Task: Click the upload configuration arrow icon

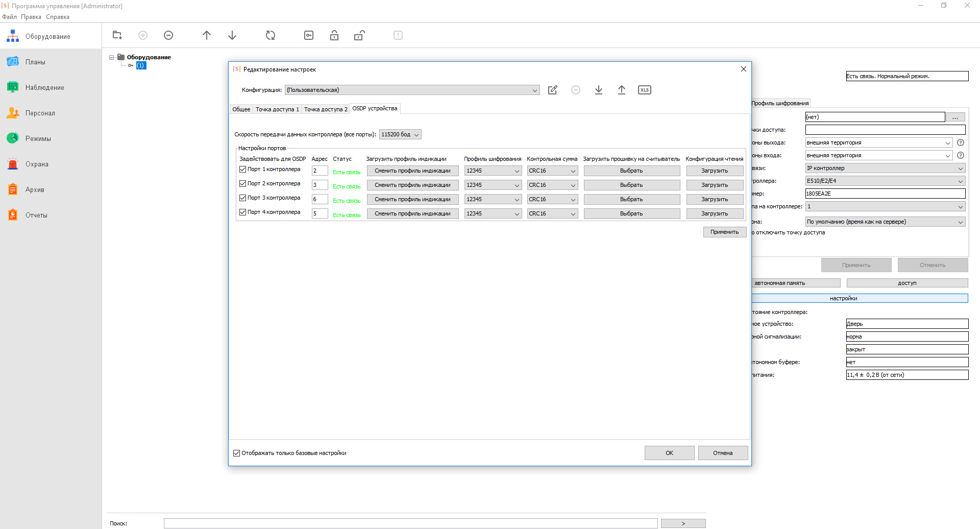Action: tap(621, 90)
